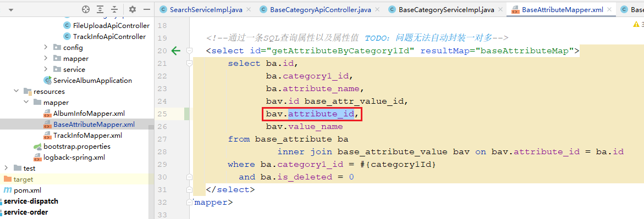Toggle fold marker at closing select line 31
The height and width of the screenshot is (219, 644).
coord(189,189)
